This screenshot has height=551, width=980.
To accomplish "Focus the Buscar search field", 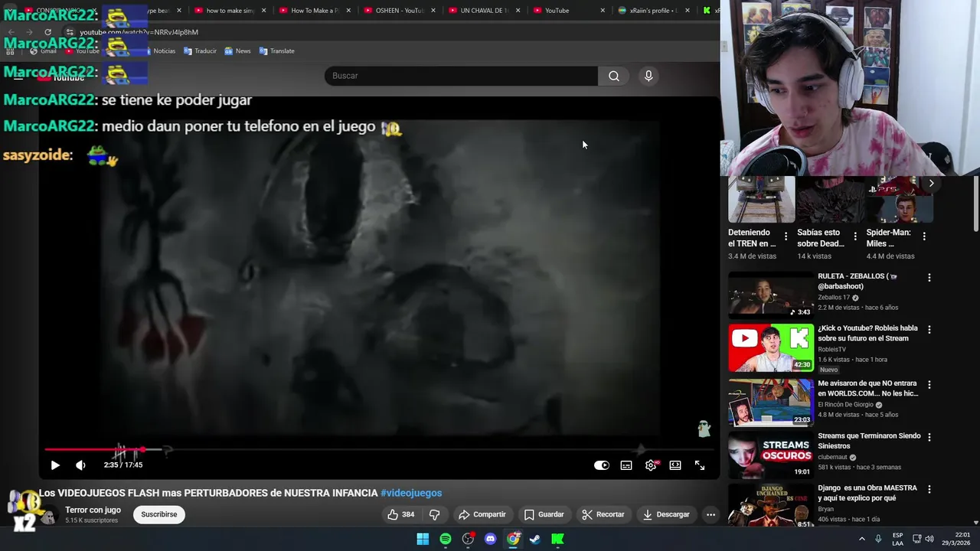I will [x=461, y=76].
